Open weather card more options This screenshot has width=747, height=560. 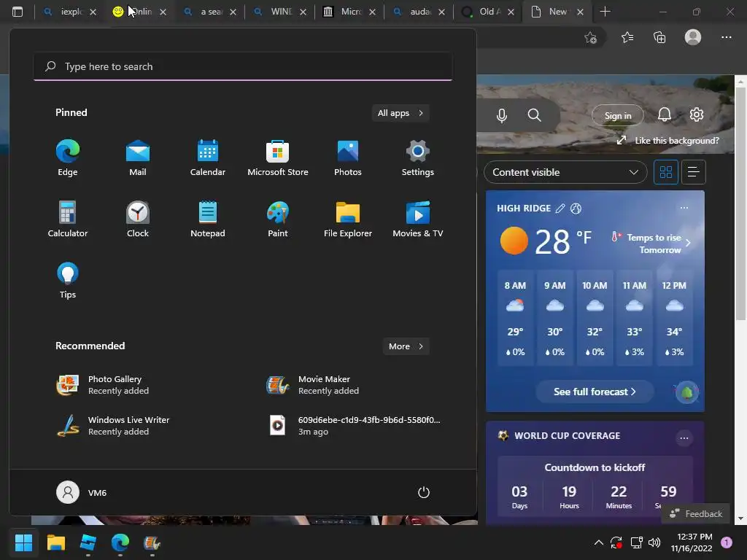(x=684, y=208)
